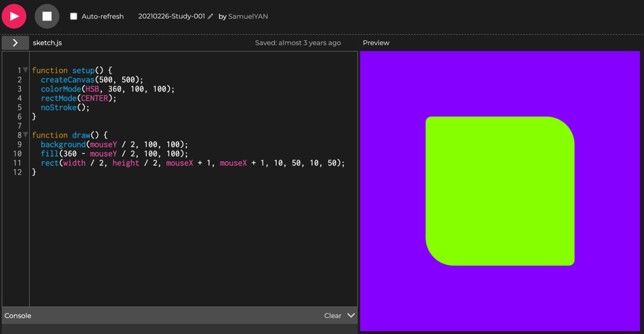Stop the sketch with the stop button

tap(47, 16)
